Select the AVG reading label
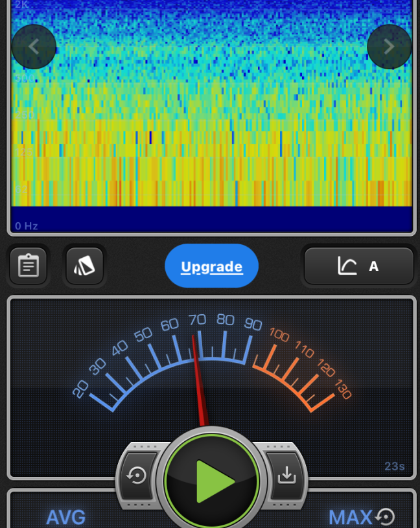The width and height of the screenshot is (420, 528). pyautogui.click(x=65, y=517)
